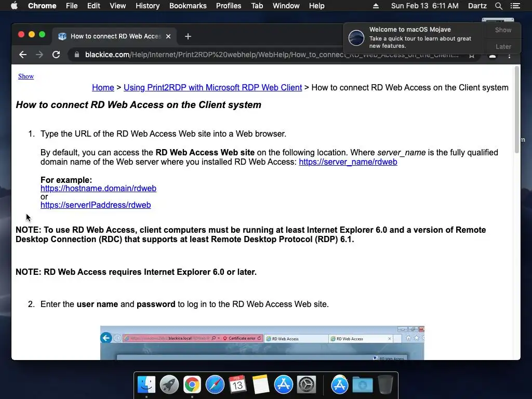
Task: Reload the current page
Action: pos(56,55)
